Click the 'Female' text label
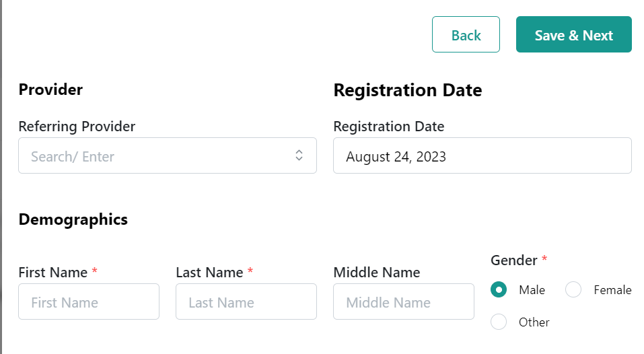This screenshot has width=644, height=354. pos(612,290)
